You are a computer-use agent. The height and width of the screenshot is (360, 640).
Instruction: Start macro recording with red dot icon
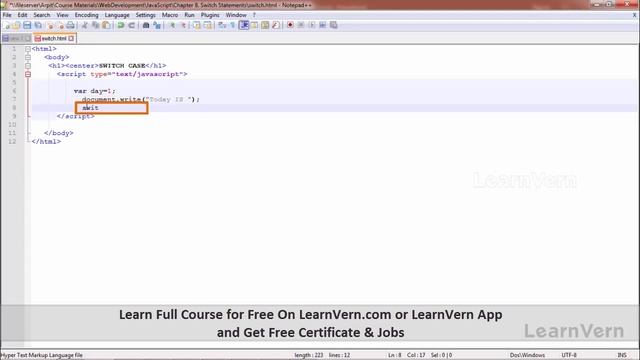pyautogui.click(x=290, y=25)
